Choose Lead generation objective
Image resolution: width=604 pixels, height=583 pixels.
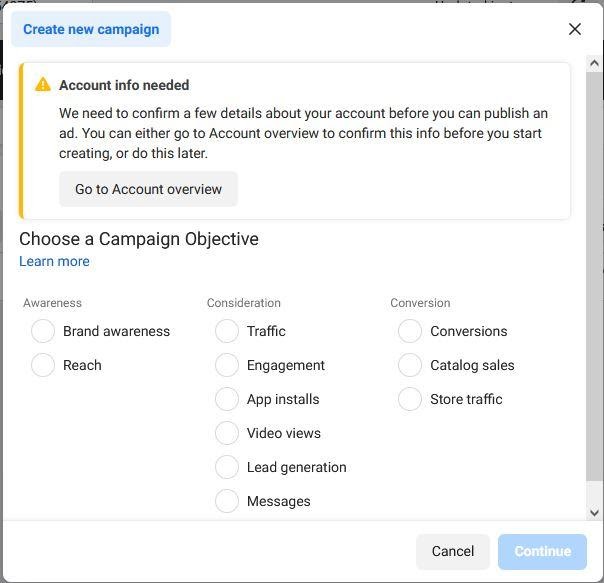coord(227,467)
